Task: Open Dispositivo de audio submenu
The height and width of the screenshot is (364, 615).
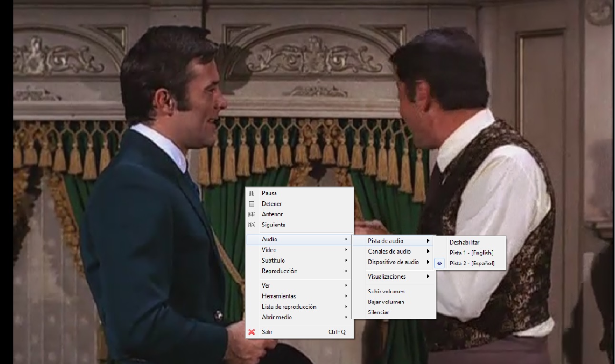Action: coord(394,262)
